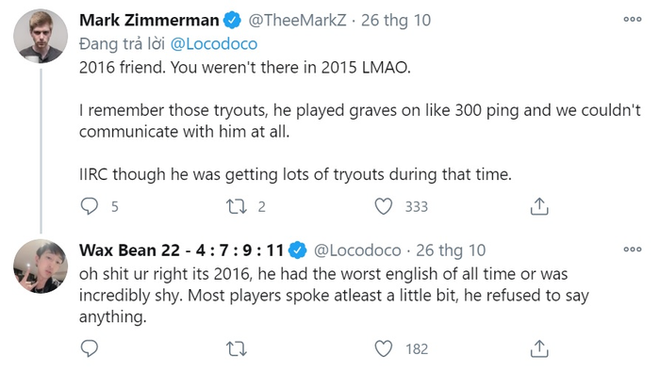Click the @Locodoco handle on second tweet

point(358,250)
